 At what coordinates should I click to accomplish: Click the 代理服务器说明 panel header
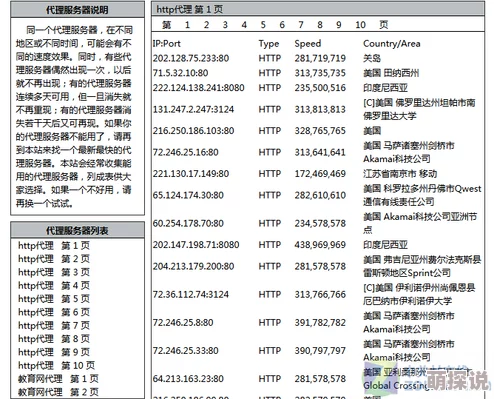point(77,10)
